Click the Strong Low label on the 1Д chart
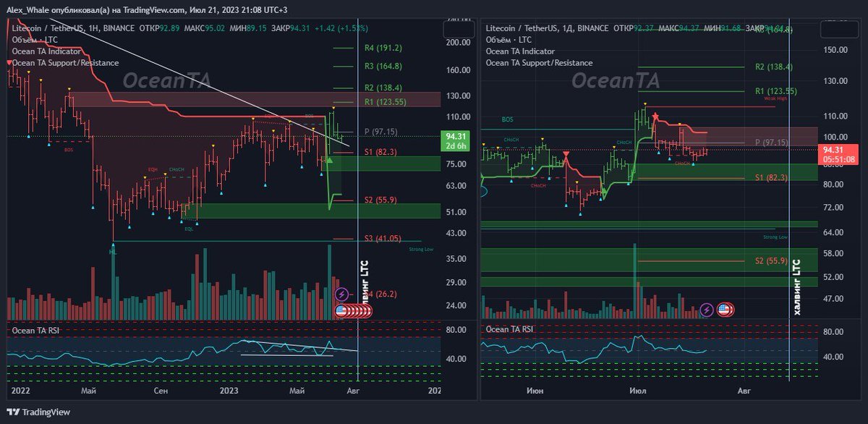 tap(775, 237)
